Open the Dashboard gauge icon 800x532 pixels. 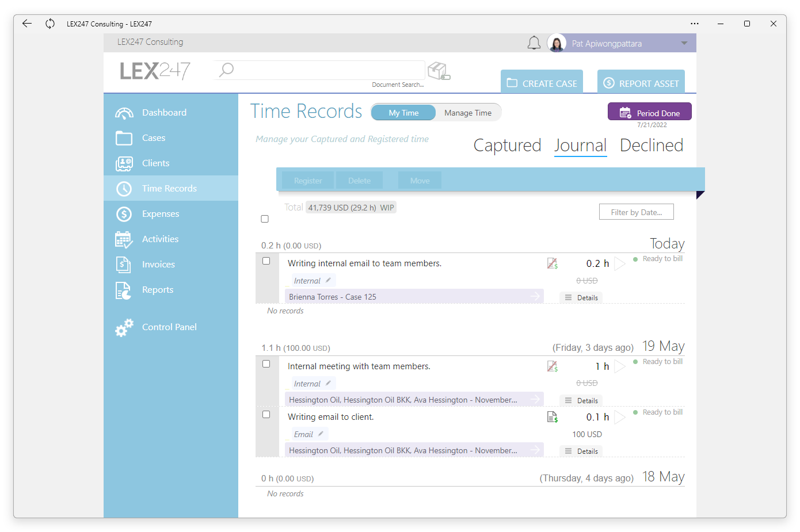tap(124, 113)
